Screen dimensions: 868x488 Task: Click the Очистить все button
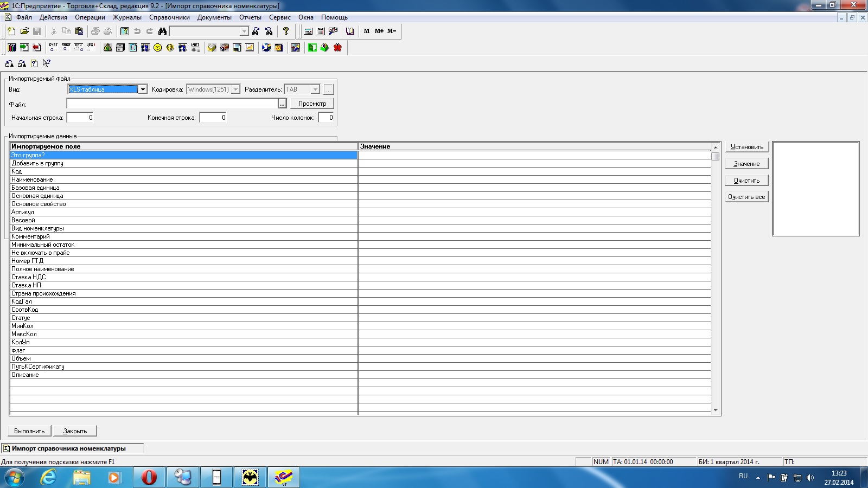[x=746, y=197]
